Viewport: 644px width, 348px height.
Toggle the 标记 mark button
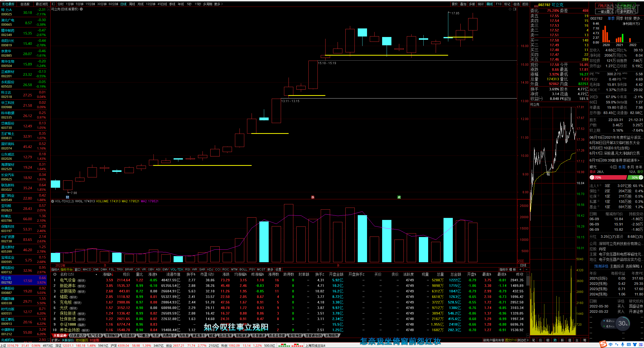507,4
